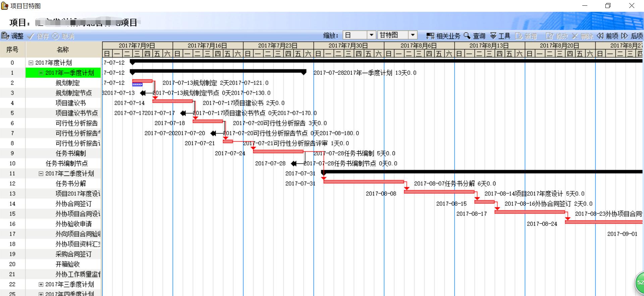644x296 pixels.
Task: Click the 序号 column header
Action: pos(12,50)
